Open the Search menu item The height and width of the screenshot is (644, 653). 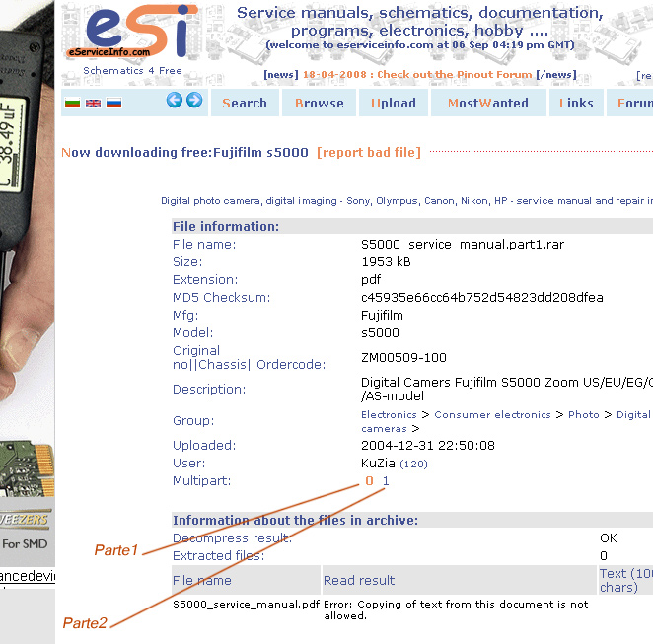click(245, 103)
